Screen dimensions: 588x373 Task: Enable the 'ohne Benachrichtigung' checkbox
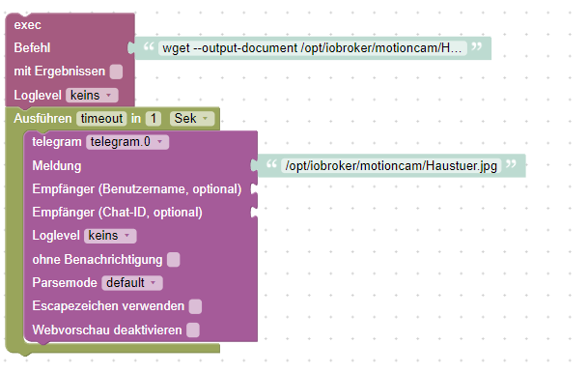tap(173, 260)
